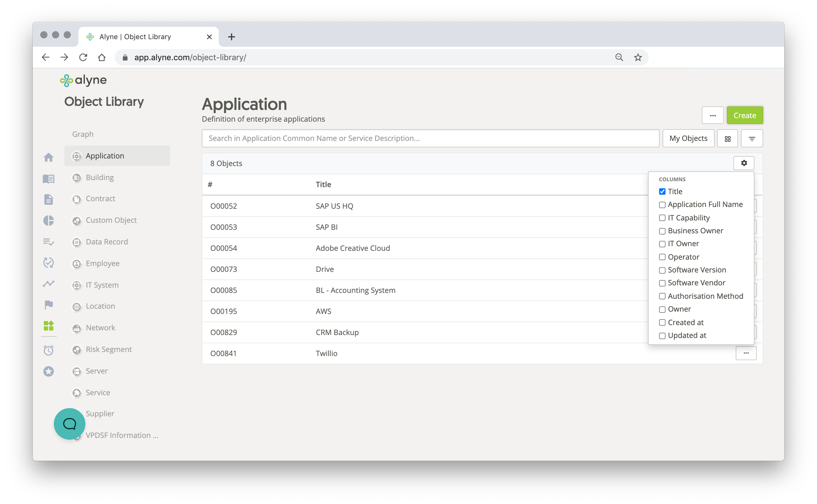Click the star icon in left sidebar

(x=49, y=371)
